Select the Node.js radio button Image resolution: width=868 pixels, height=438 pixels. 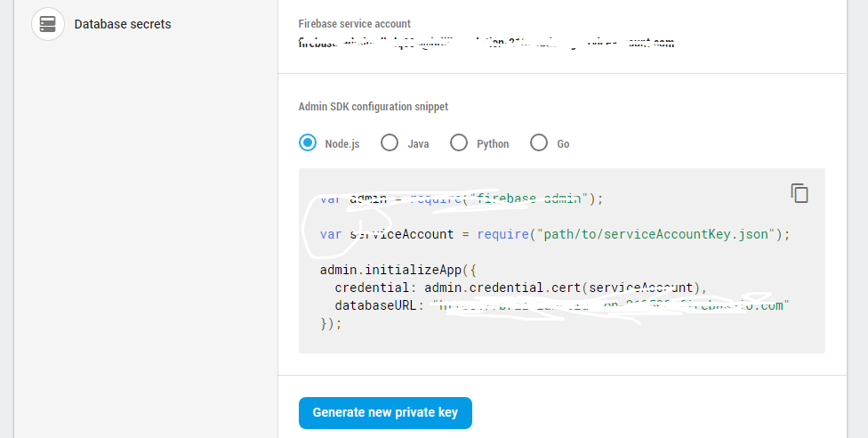pyautogui.click(x=308, y=142)
